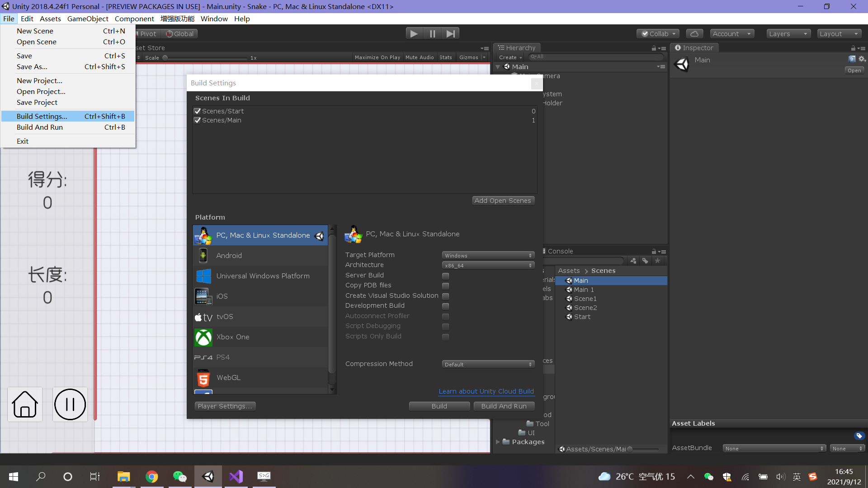Select the iOS platform
Viewport: 868px width, 488px height.
(260, 296)
